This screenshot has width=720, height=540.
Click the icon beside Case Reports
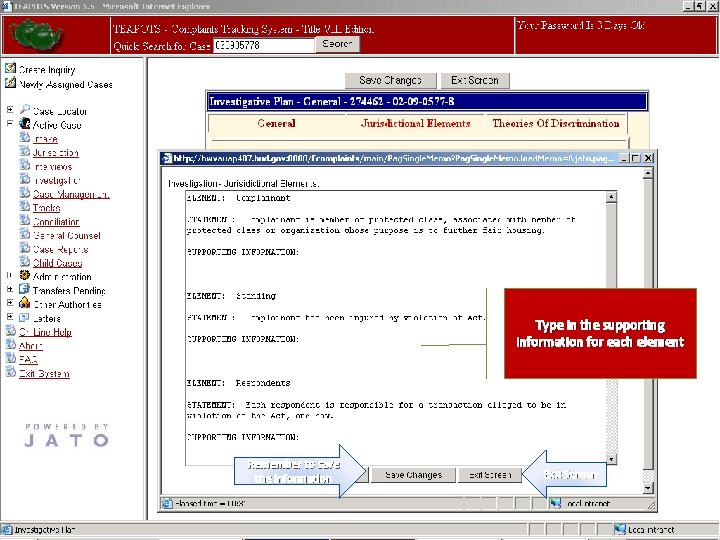tap(25, 248)
